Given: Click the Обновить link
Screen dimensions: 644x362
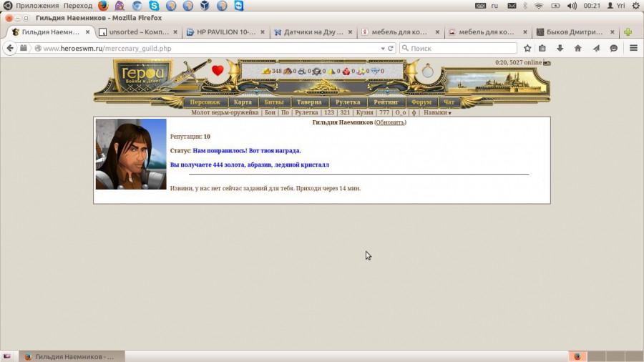Looking at the screenshot, I should [390, 122].
